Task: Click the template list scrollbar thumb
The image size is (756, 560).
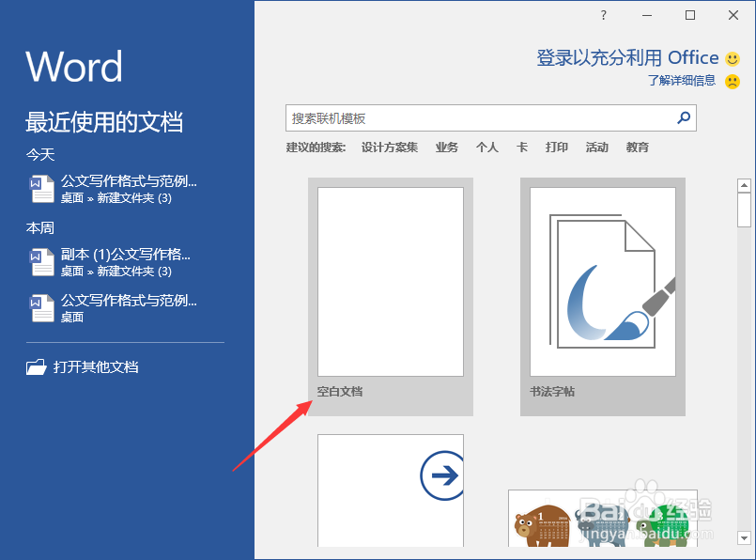Action: click(x=744, y=210)
